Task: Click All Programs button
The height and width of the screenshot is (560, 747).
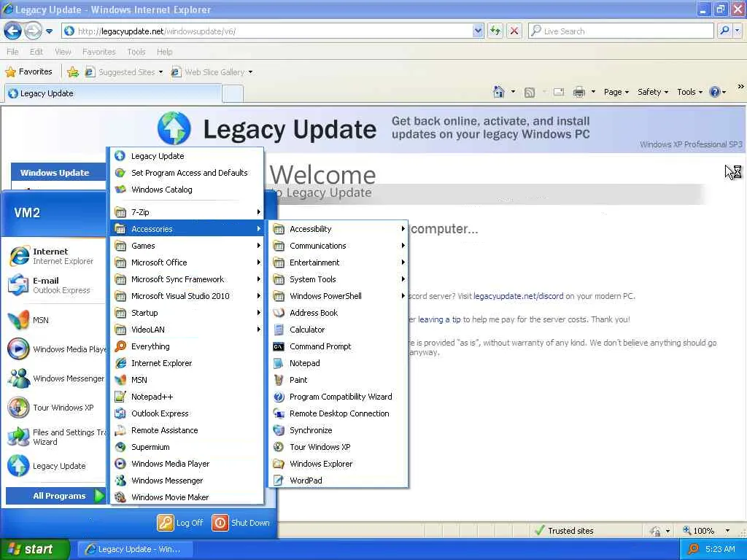Action: point(55,496)
